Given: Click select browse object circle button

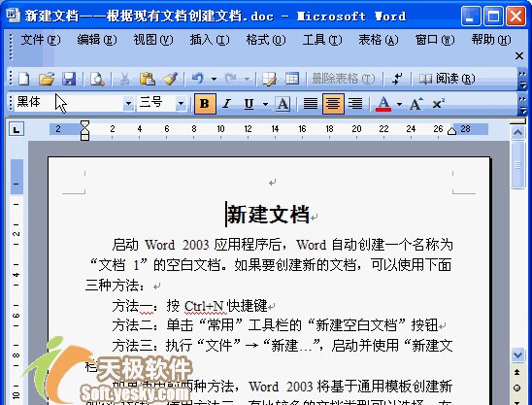Looking at the screenshot, I should [x=517, y=388].
